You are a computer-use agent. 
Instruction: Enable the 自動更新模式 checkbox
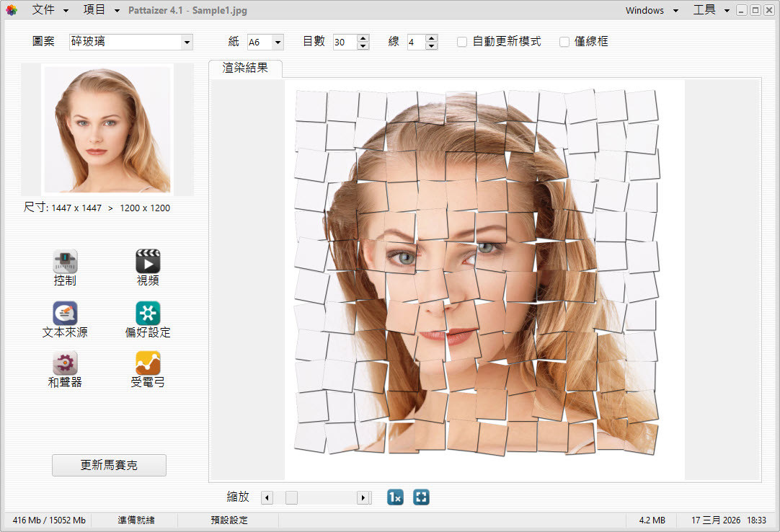(x=462, y=43)
